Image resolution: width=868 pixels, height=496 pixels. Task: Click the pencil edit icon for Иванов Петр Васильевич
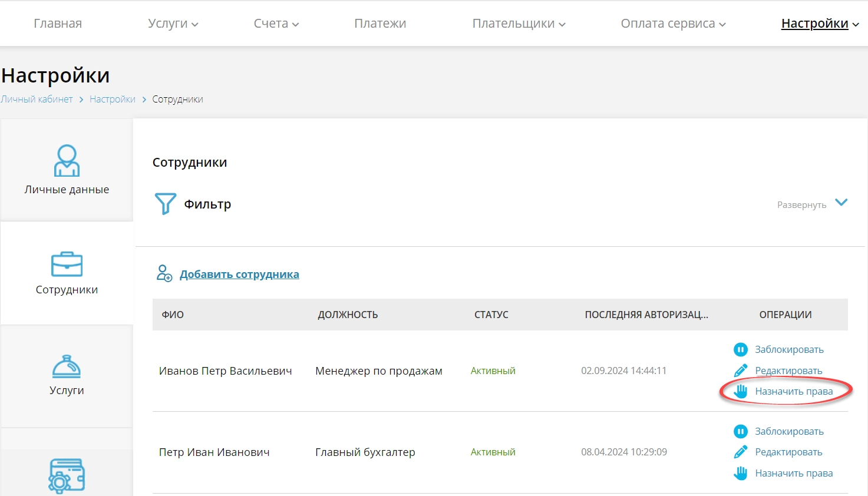[741, 371]
